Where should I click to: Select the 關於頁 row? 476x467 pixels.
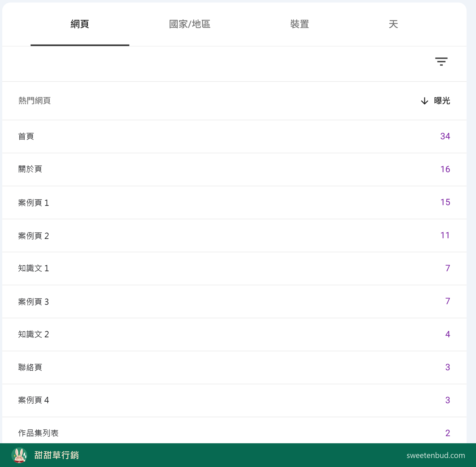tap(234, 169)
